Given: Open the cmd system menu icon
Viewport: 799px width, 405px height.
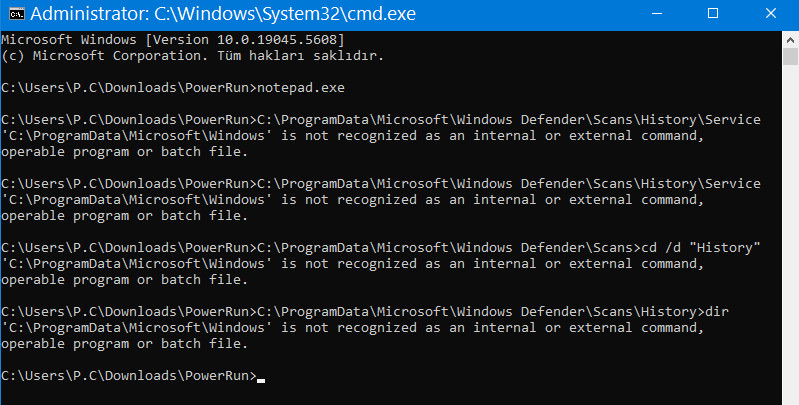Looking at the screenshot, I should coord(17,14).
